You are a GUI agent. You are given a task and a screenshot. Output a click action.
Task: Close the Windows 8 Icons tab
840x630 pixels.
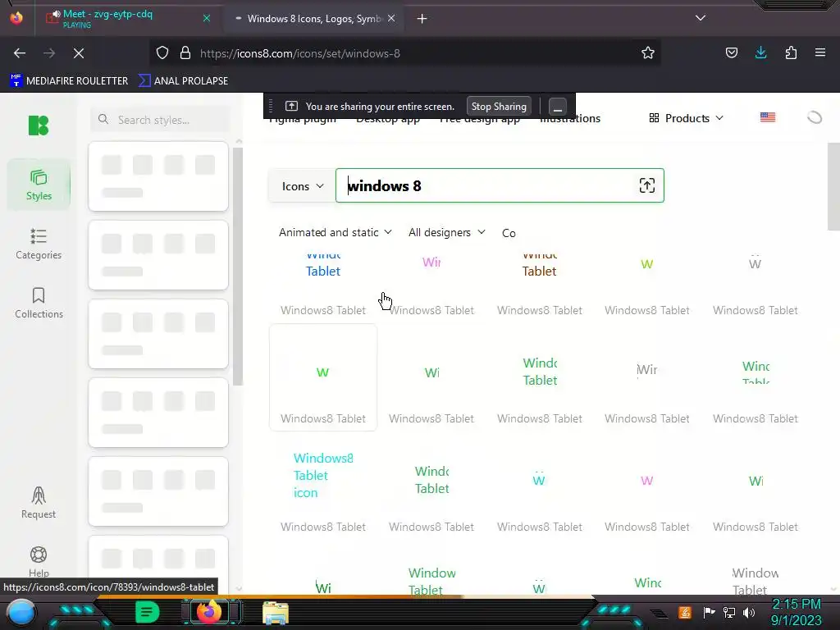(391, 19)
